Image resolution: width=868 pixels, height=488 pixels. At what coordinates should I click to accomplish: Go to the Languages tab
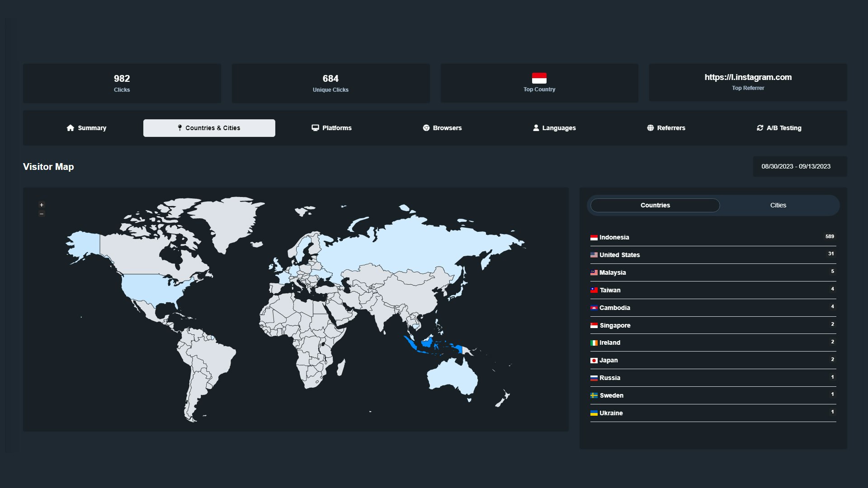pos(554,128)
